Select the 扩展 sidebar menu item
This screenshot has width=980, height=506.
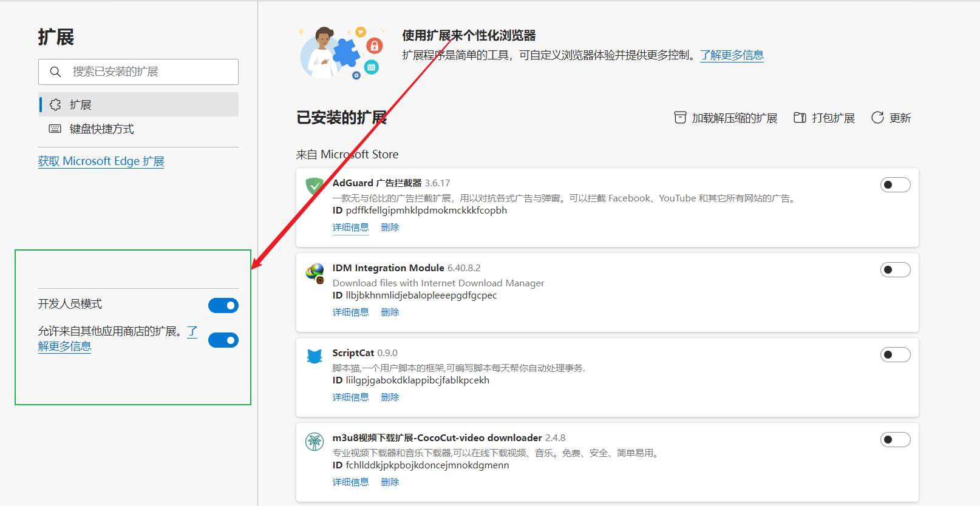coord(138,104)
